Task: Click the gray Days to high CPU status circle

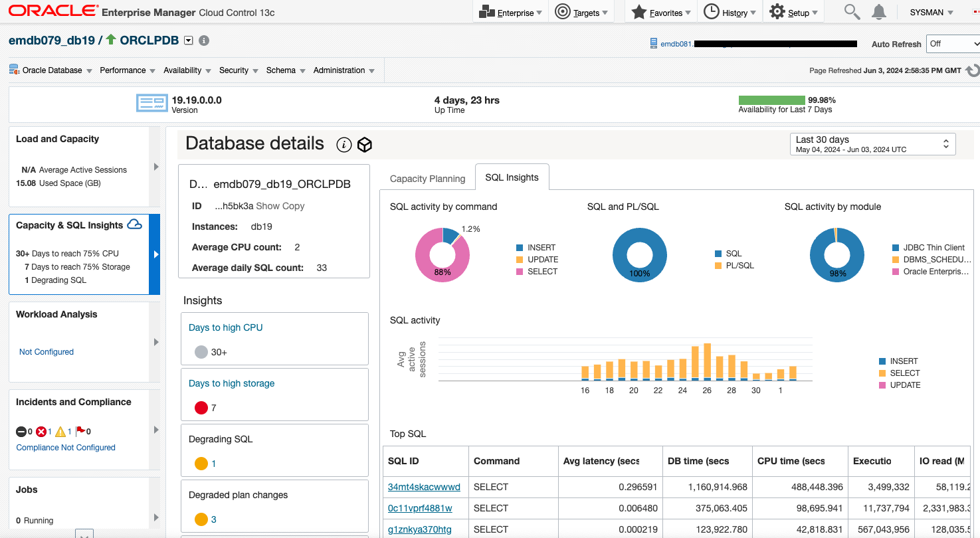Action: tap(201, 351)
